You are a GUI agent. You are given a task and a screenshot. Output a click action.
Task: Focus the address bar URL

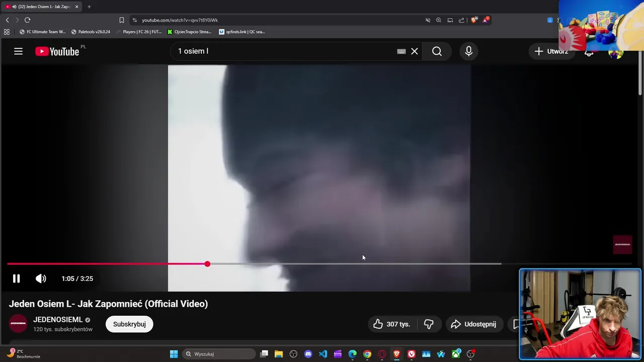point(180,20)
